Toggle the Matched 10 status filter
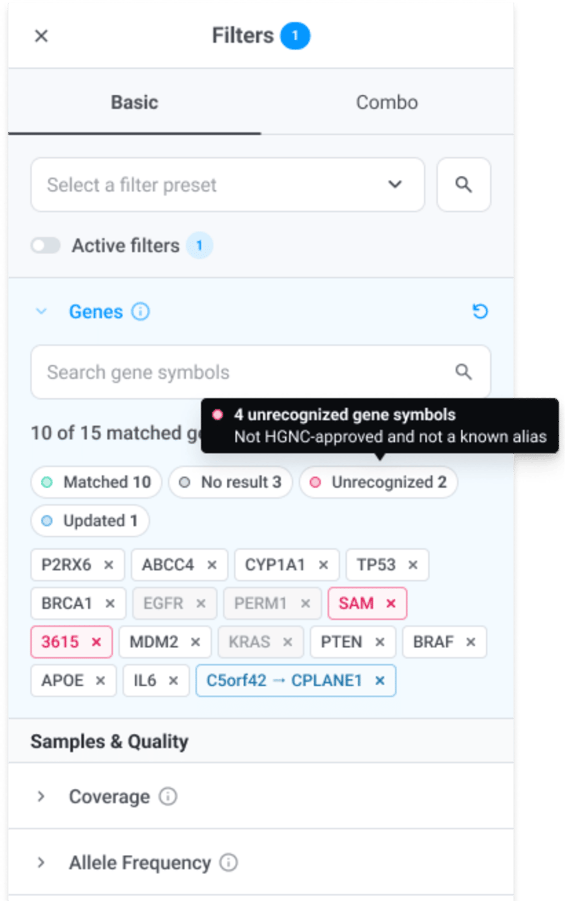This screenshot has height=901, width=566. 96,482
